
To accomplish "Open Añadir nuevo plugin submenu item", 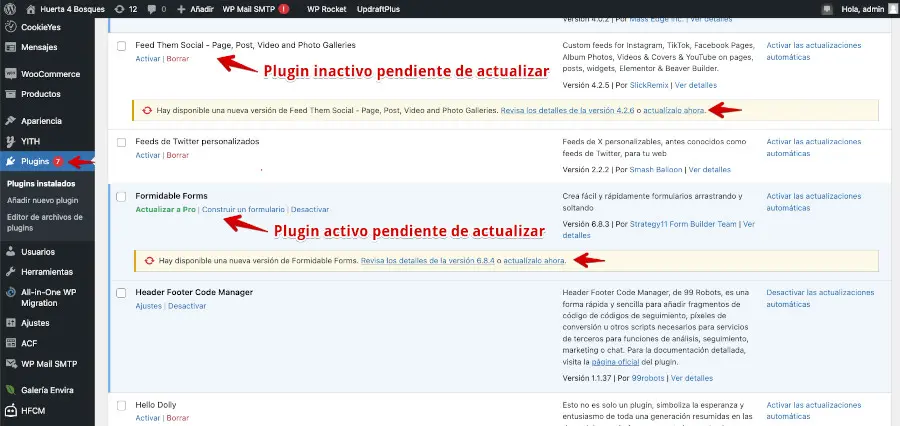I will click(x=42, y=200).
